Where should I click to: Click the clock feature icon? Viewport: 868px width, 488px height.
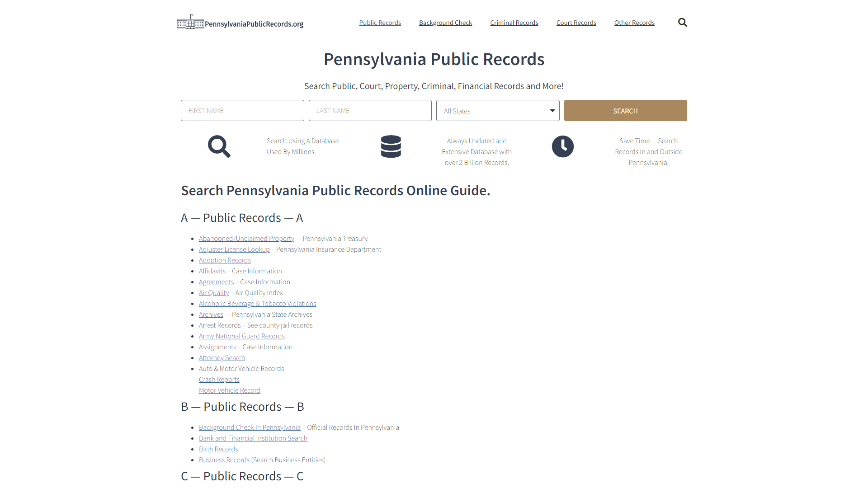coord(563,146)
